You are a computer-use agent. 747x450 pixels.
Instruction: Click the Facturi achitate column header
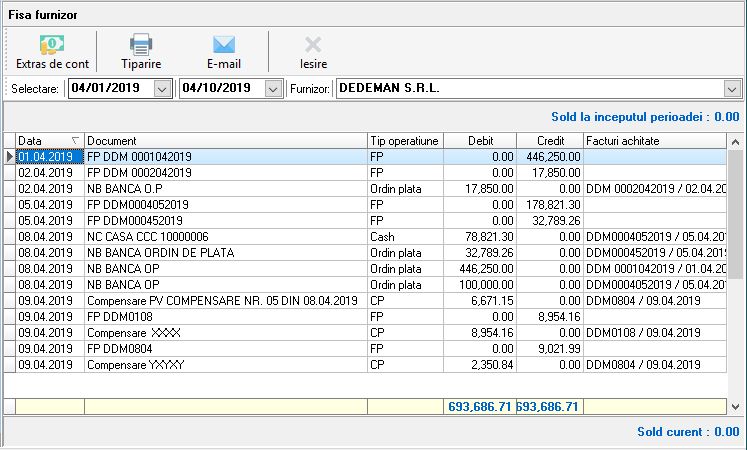654,141
